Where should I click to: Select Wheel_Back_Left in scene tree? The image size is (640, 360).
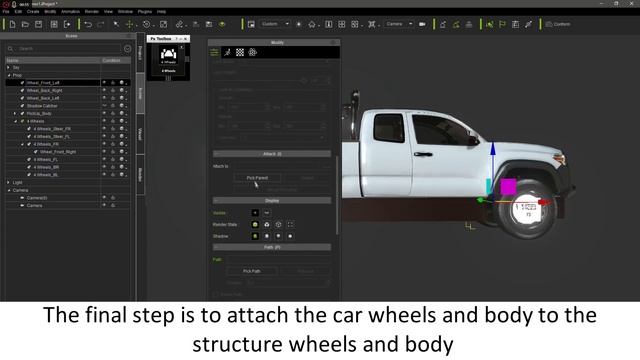(43, 98)
